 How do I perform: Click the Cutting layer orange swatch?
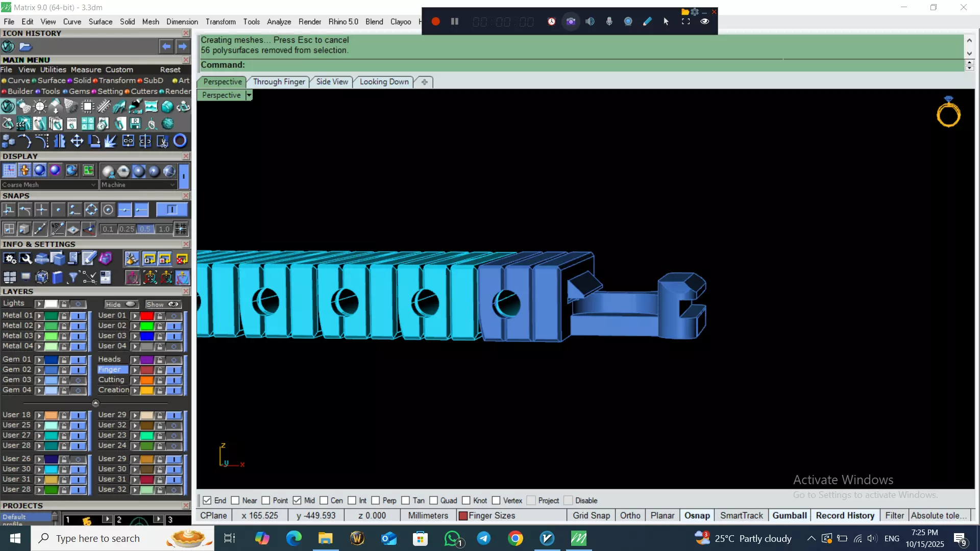pos(147,380)
